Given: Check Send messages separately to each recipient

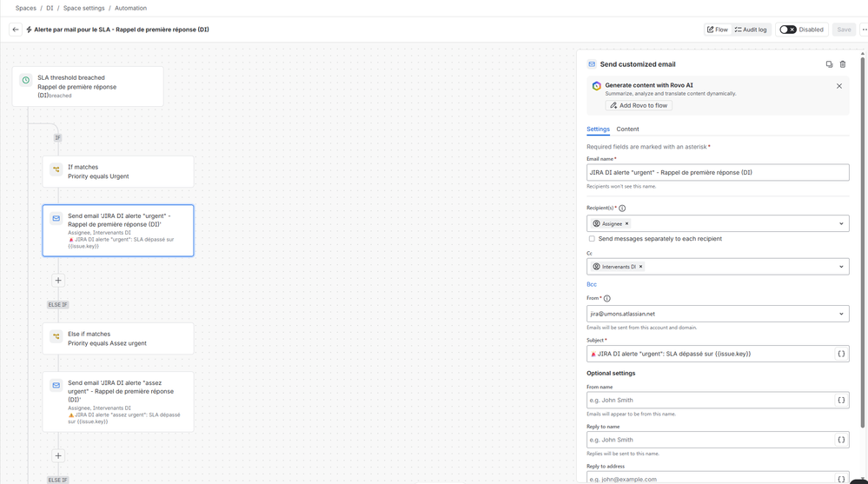Looking at the screenshot, I should pos(592,239).
